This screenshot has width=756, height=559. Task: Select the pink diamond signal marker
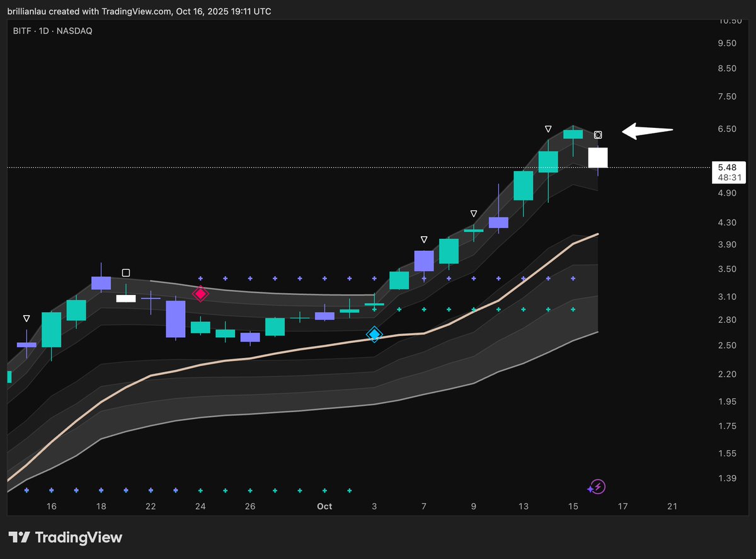point(200,294)
